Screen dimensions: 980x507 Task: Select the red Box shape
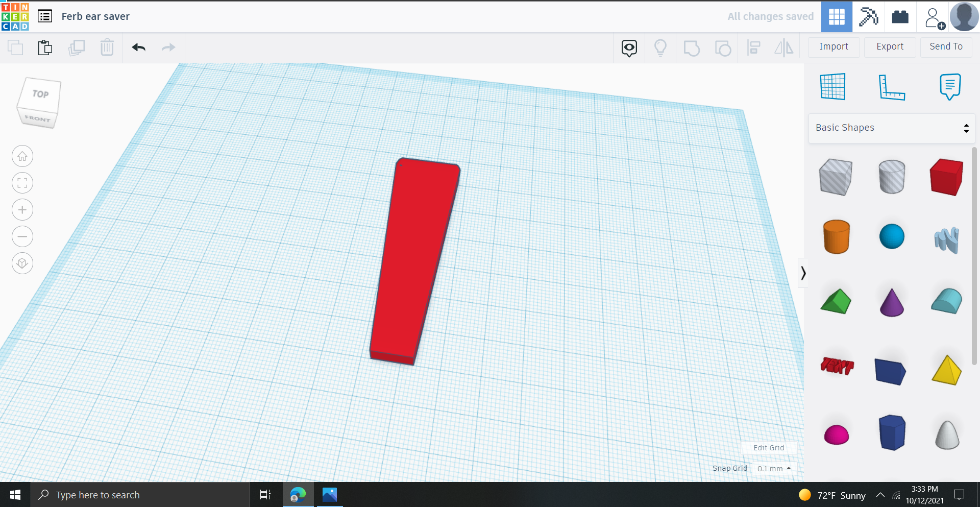[946, 177]
